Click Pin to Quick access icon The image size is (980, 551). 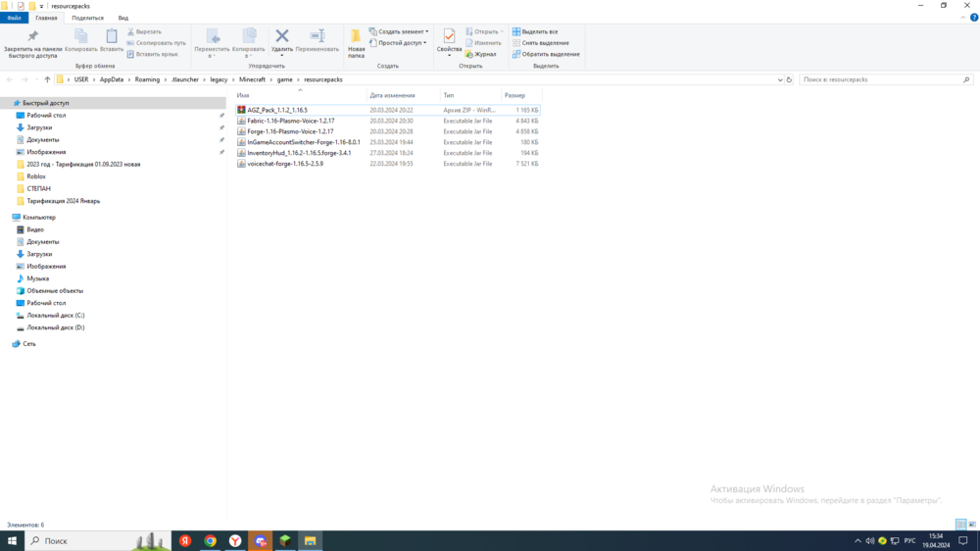click(x=32, y=36)
